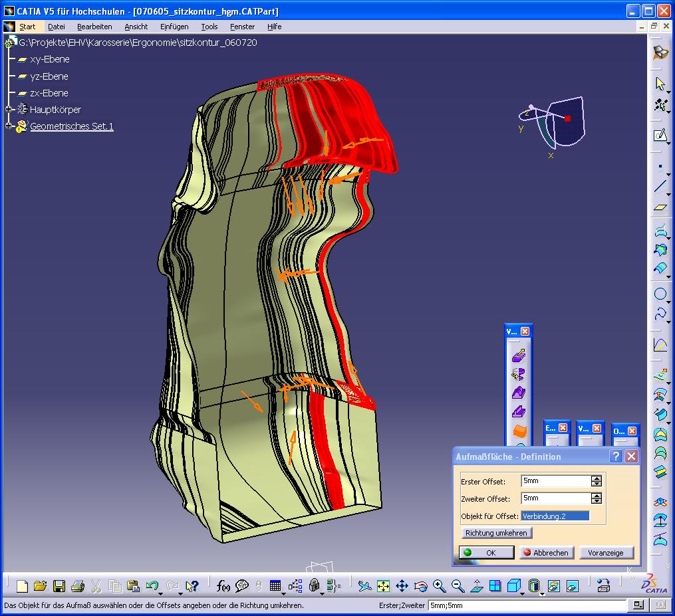Select the Plane tool in right toolbar

(660, 207)
